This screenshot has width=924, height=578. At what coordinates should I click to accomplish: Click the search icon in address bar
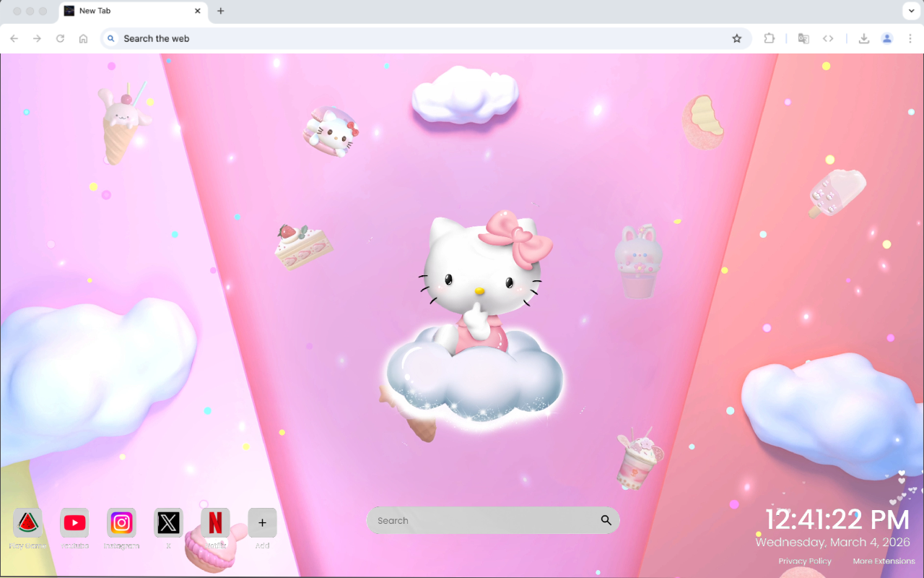coord(111,38)
